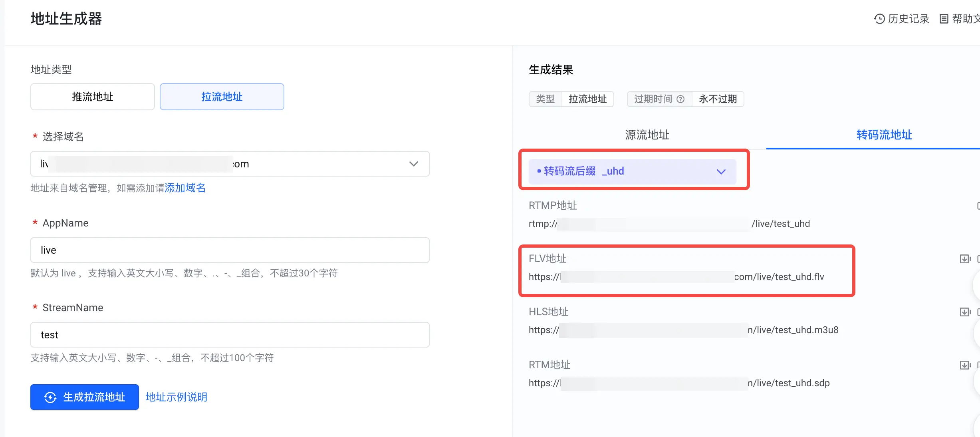The height and width of the screenshot is (437, 980).
Task: Click the 过期时间 question mark help icon
Action: [680, 99]
